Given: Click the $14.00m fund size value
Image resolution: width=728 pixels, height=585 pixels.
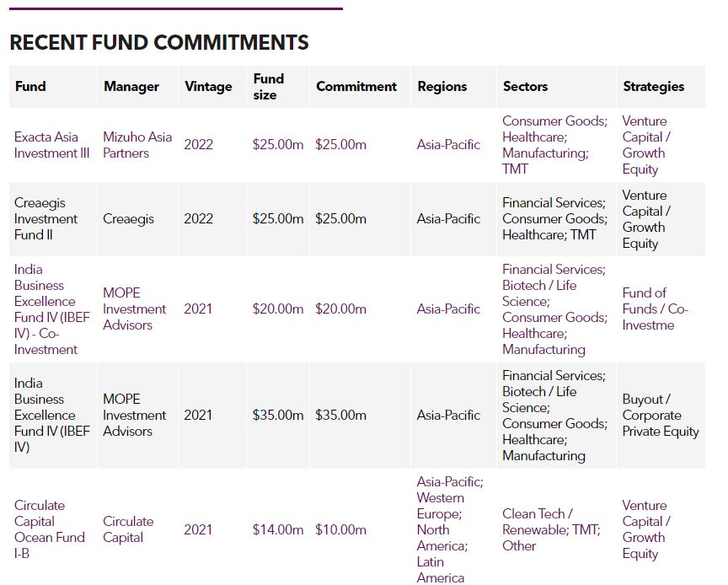Looking at the screenshot, I should (277, 529).
